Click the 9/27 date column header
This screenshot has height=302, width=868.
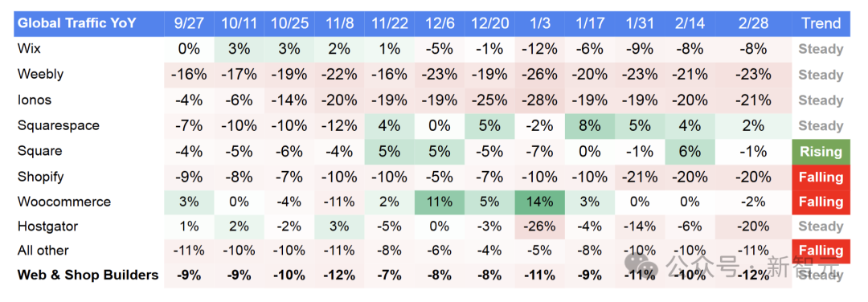click(189, 24)
